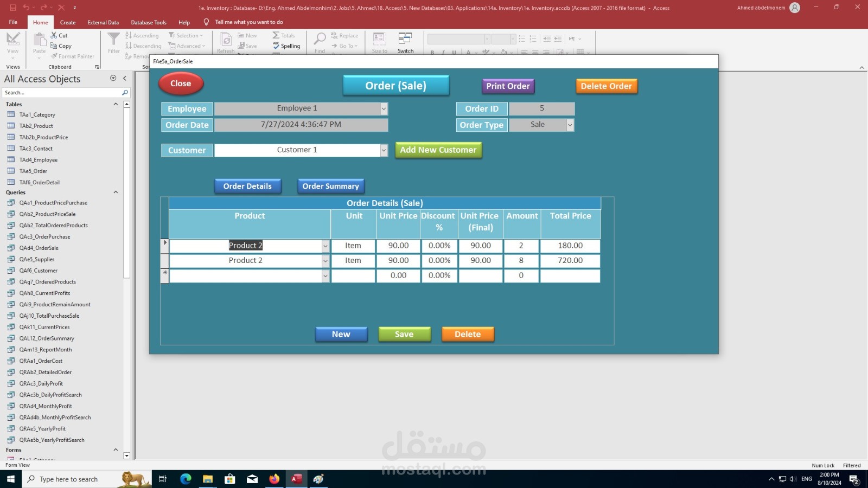868x488 pixels.
Task: Open the QAa1_ProductPricePurchase query icon
Action: (10, 203)
